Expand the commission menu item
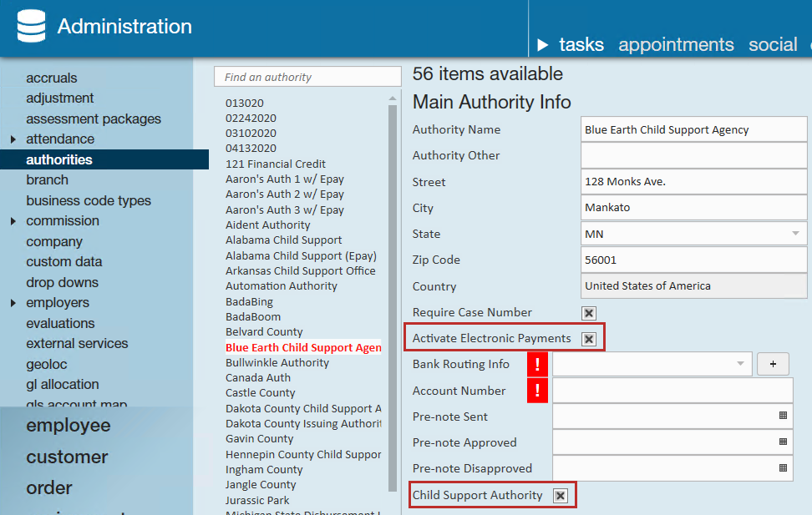Viewport: 812px width, 515px height. pyautogui.click(x=13, y=221)
